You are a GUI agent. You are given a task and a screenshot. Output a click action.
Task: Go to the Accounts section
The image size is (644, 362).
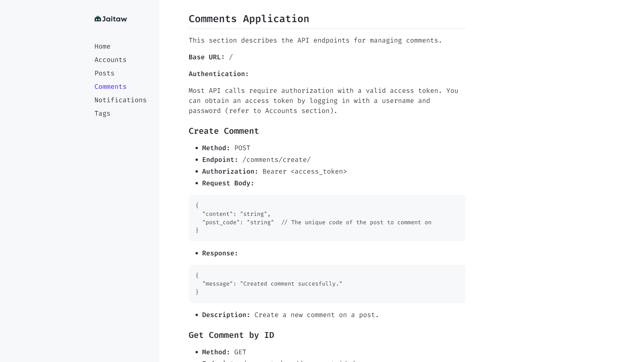click(110, 60)
